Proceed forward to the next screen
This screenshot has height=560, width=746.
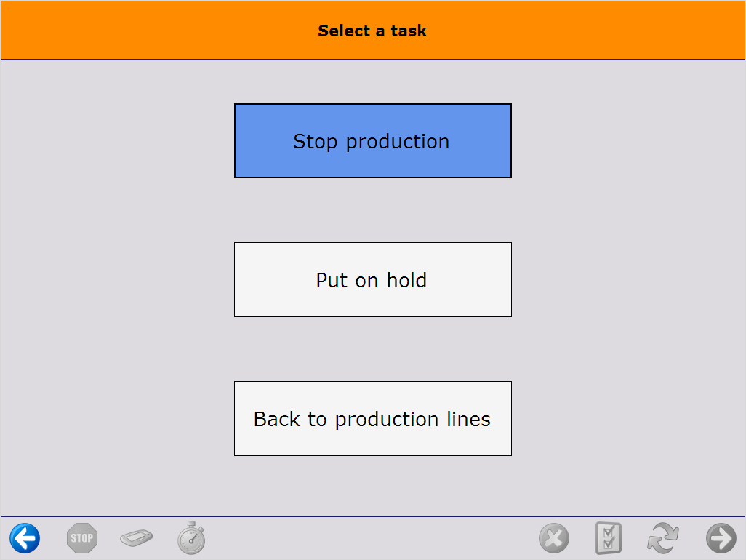tap(721, 537)
